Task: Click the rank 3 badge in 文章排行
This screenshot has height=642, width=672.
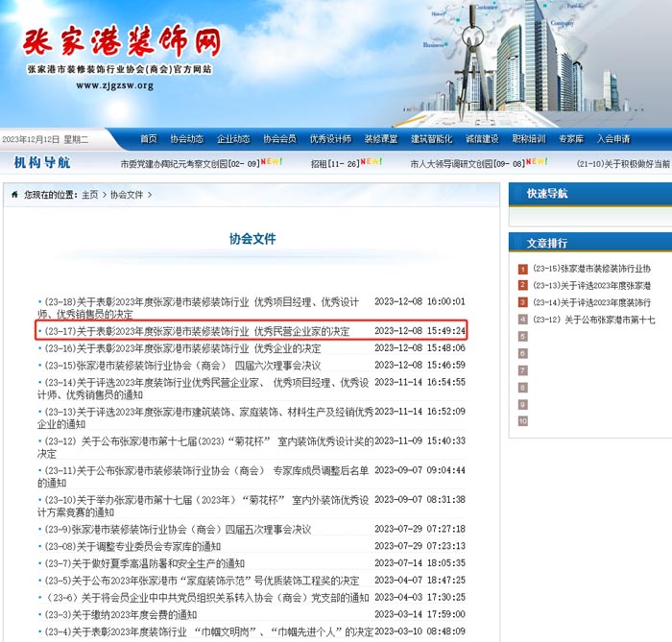Action: click(x=523, y=303)
